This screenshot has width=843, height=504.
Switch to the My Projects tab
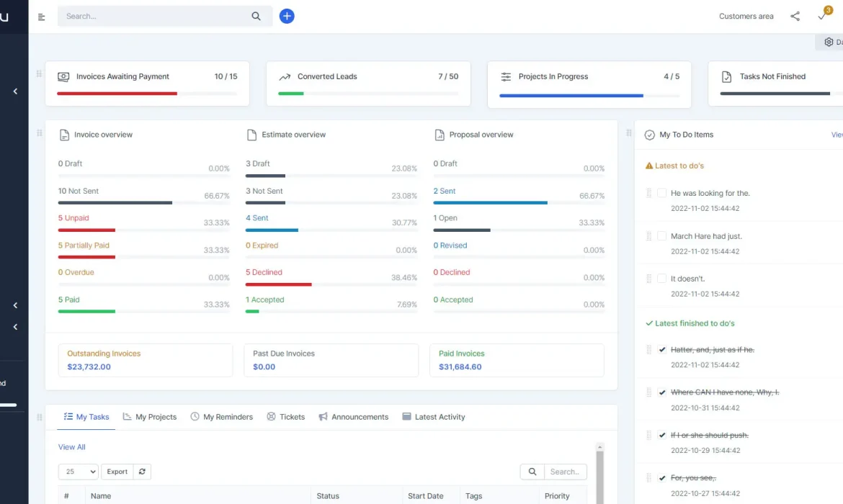coord(150,416)
